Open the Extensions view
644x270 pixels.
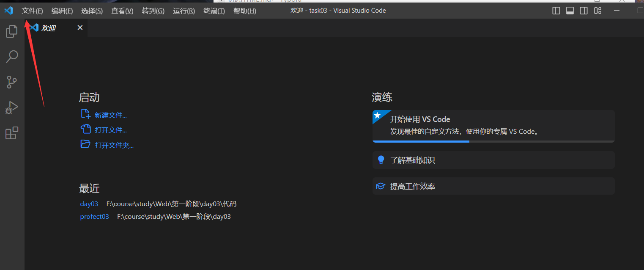click(x=11, y=133)
